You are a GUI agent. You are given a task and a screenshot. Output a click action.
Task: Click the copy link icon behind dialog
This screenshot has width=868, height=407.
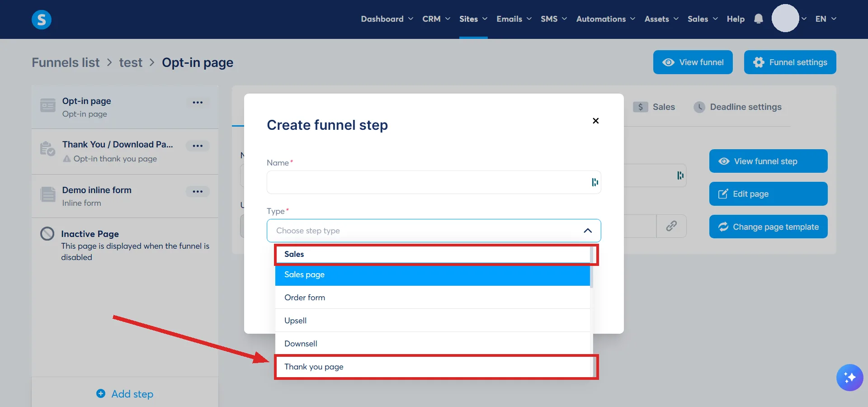pyautogui.click(x=671, y=226)
